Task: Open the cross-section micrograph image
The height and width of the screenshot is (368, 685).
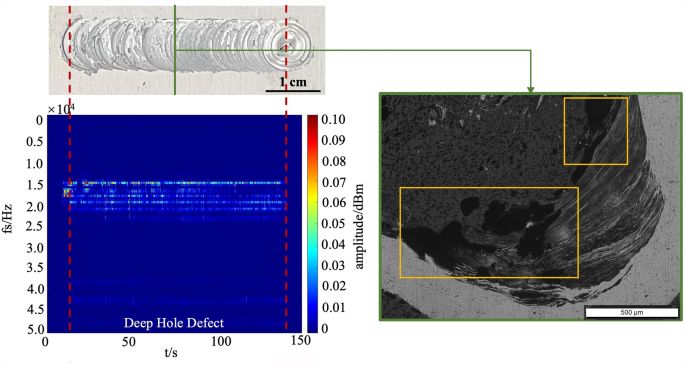Action: (x=531, y=206)
